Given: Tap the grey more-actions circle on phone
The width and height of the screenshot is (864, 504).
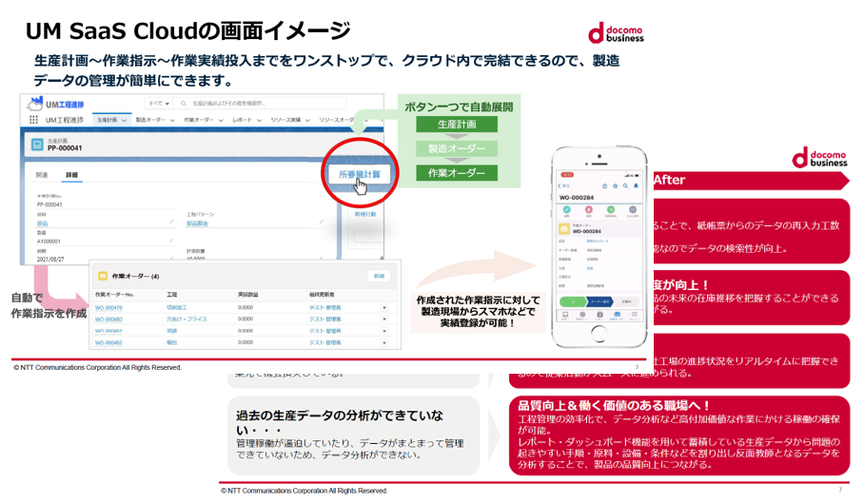Looking at the screenshot, I should (633, 210).
